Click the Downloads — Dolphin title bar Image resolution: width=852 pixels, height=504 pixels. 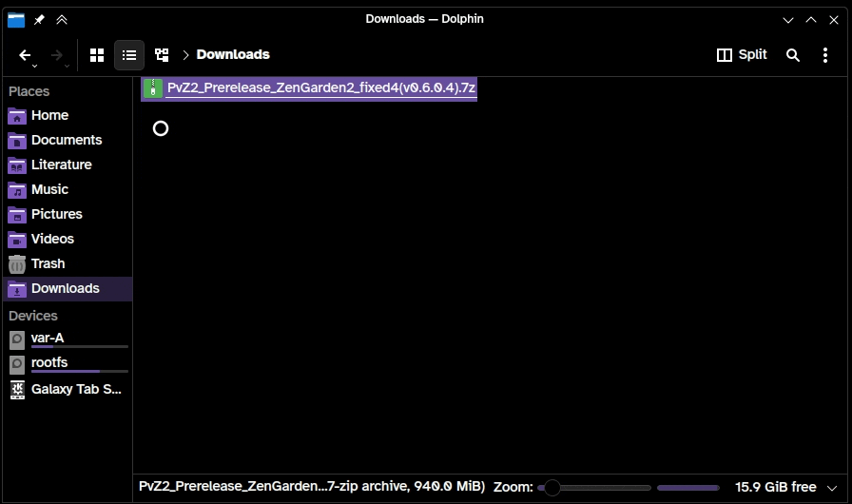(x=424, y=19)
